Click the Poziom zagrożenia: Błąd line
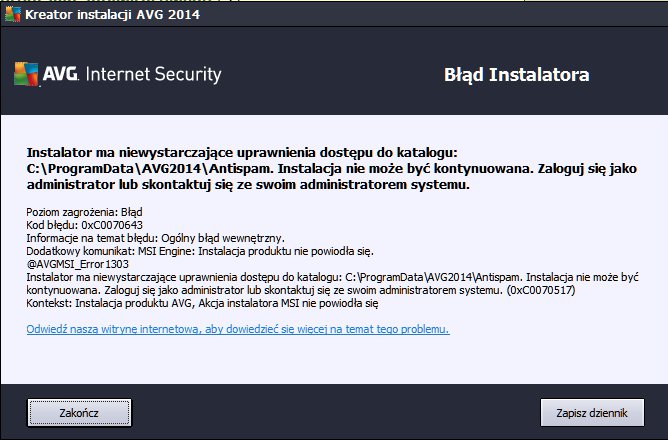The height and width of the screenshot is (440, 668). [x=84, y=212]
